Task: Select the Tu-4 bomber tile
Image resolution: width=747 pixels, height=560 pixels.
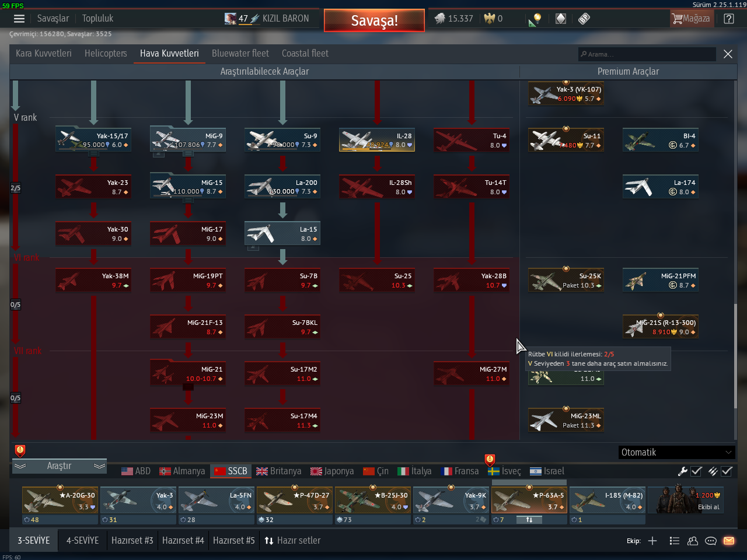Action: tap(472, 140)
